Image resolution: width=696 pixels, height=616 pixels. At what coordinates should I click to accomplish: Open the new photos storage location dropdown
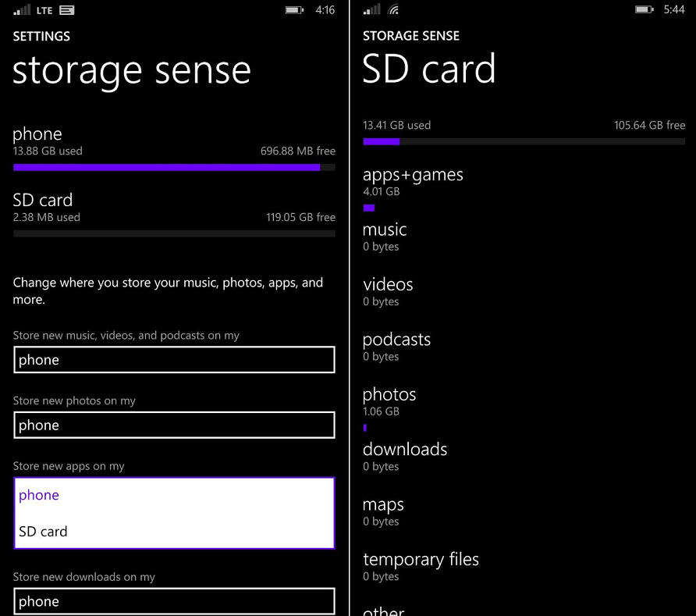173,425
